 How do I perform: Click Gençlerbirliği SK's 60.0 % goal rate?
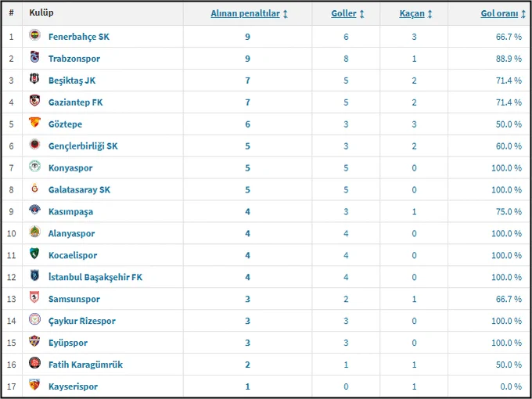[x=509, y=146]
